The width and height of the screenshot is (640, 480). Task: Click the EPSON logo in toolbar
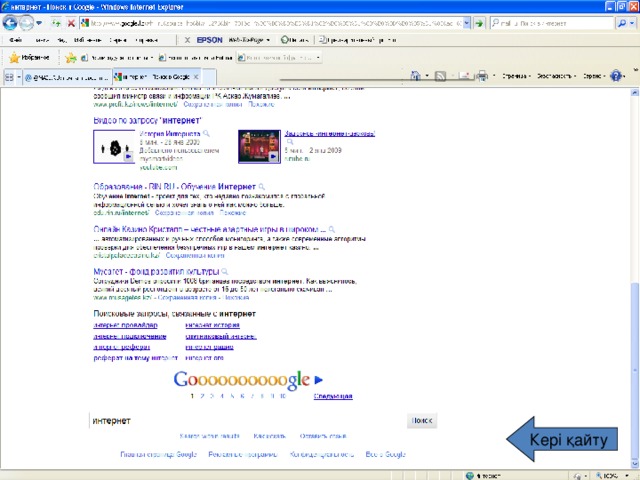[x=209, y=40]
